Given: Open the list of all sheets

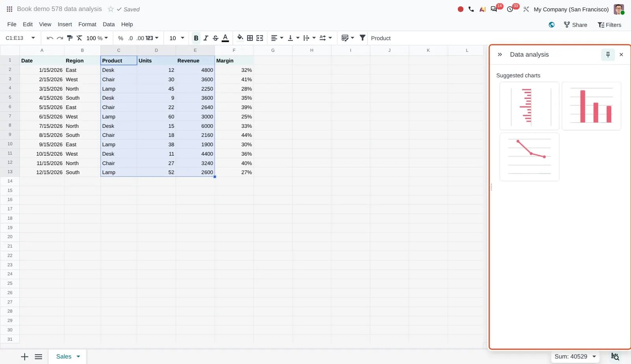Looking at the screenshot, I should point(38,357).
